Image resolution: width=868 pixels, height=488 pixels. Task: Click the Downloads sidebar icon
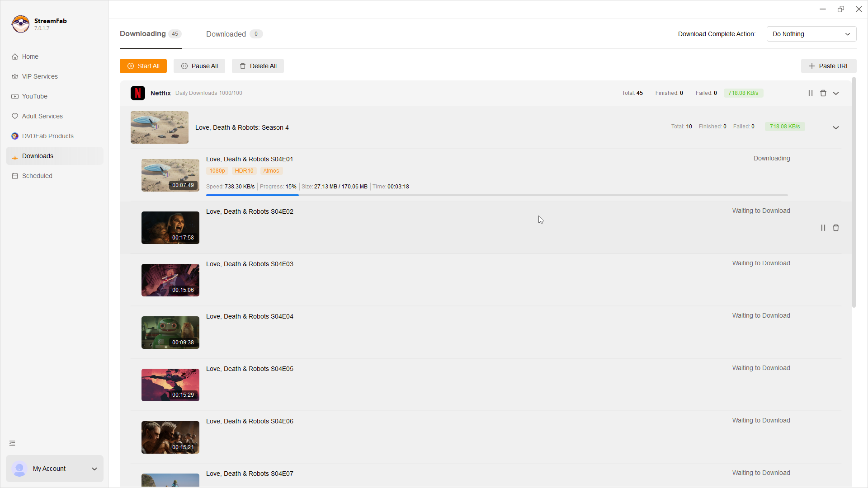(15, 156)
